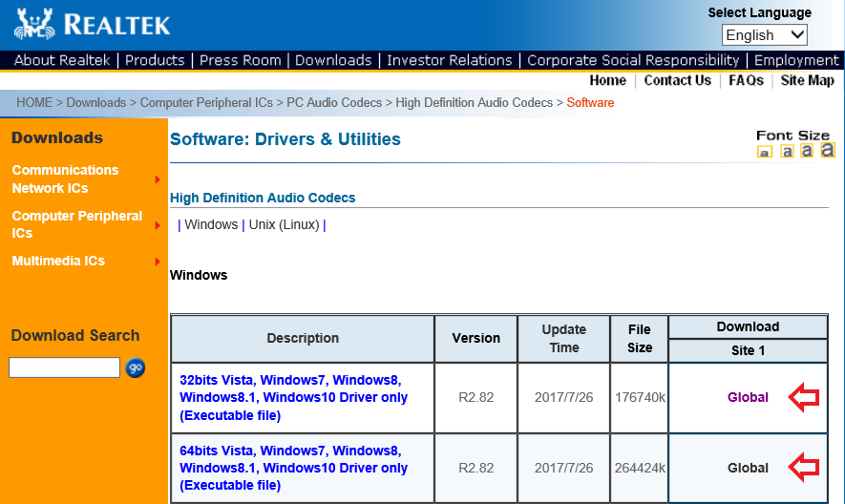Open Products menu
845x504 pixels.
[x=155, y=60]
